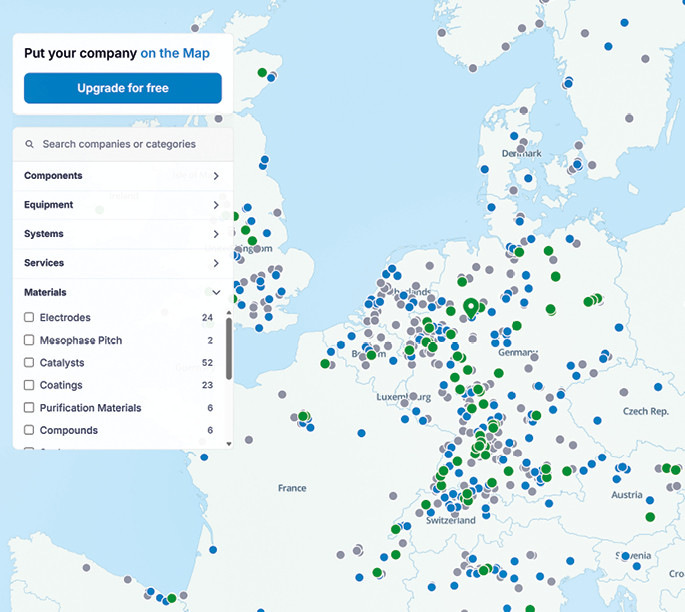
Task: Open the Services menu row label
Action: point(44,263)
